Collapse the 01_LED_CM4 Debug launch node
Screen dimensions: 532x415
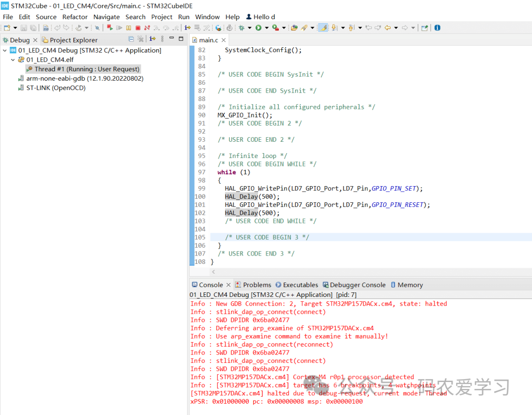5,50
